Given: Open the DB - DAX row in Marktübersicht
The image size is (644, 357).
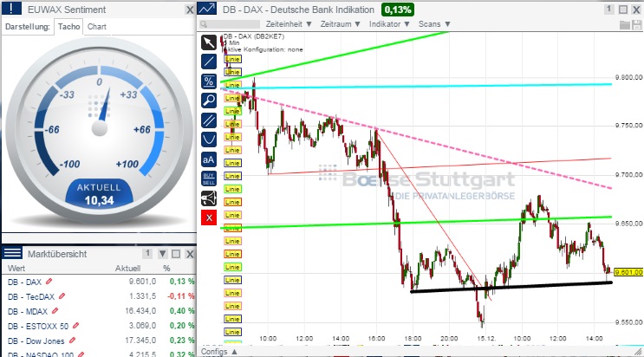Looking at the screenshot, I should click(99, 282).
